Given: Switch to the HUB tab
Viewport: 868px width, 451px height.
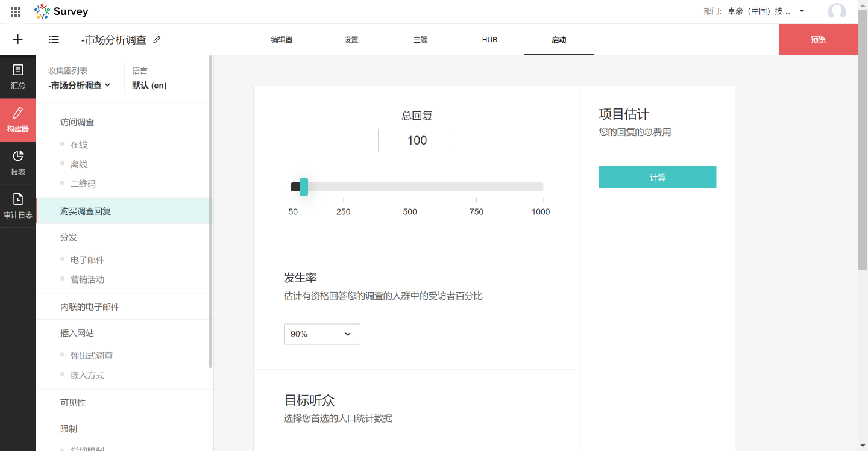Looking at the screenshot, I should click(489, 40).
